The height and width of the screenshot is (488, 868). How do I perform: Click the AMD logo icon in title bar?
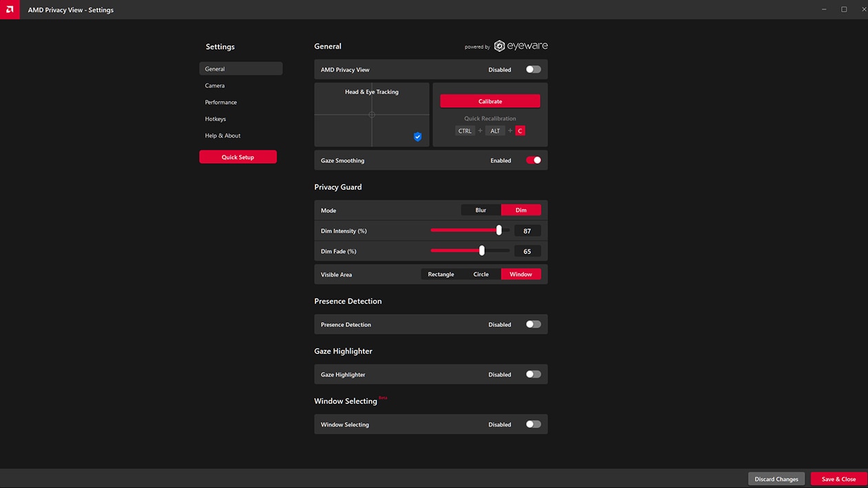click(10, 10)
